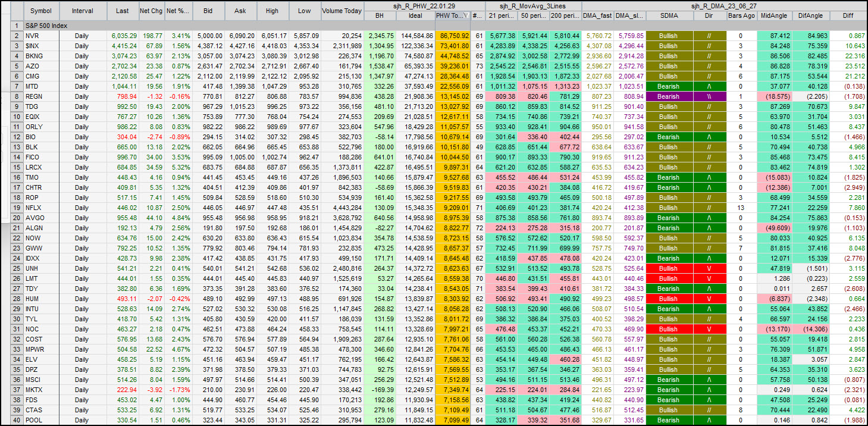Select the sjh_R_MovAvg_3Lines indicator group header

pos(533,6)
